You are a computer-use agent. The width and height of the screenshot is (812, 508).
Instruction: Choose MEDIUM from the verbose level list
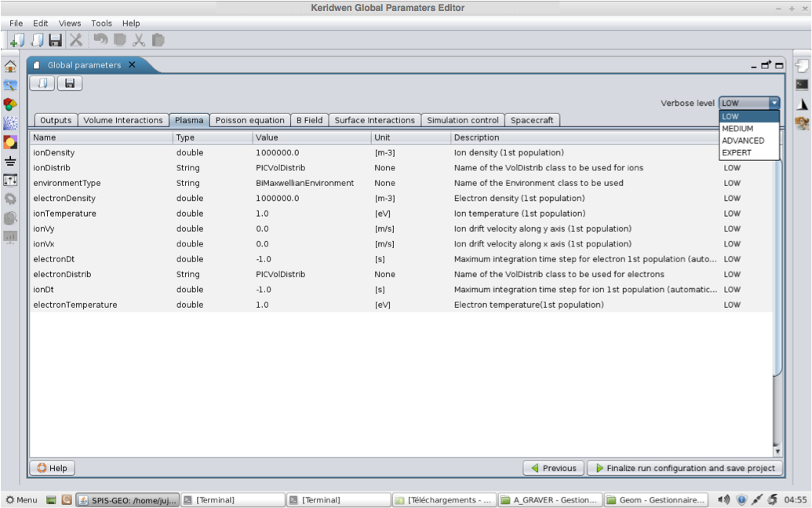[x=737, y=129]
